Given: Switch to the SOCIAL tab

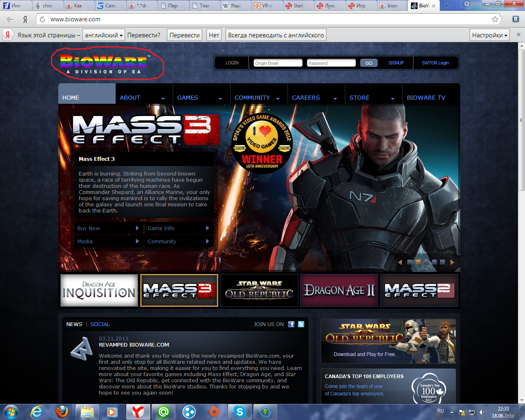Looking at the screenshot, I should [x=100, y=324].
